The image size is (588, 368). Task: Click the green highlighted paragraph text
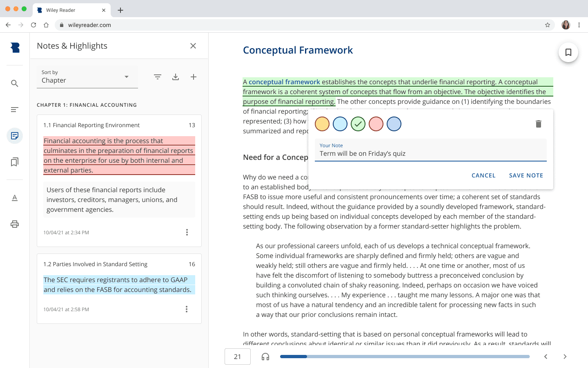tap(398, 92)
